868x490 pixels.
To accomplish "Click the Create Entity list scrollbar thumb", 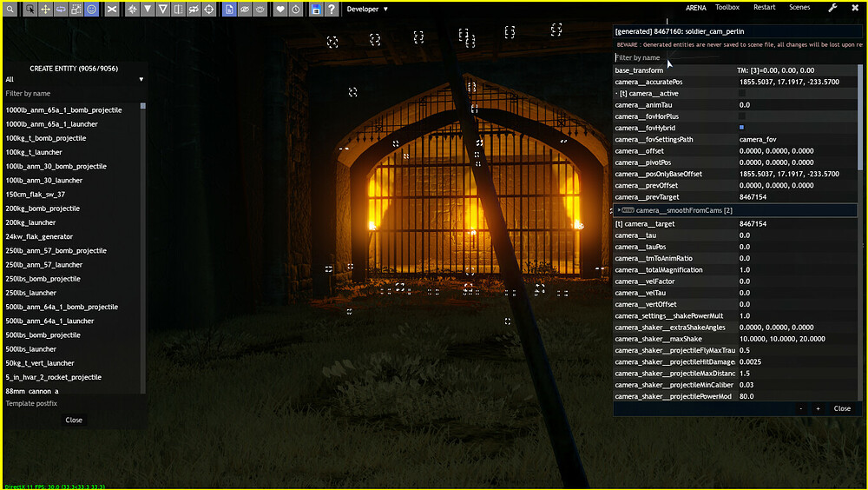I will click(x=143, y=106).
